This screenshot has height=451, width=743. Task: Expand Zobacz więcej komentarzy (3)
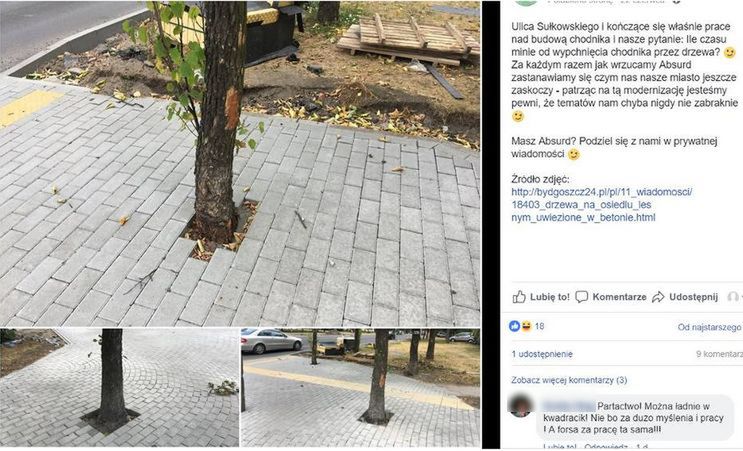569,380
